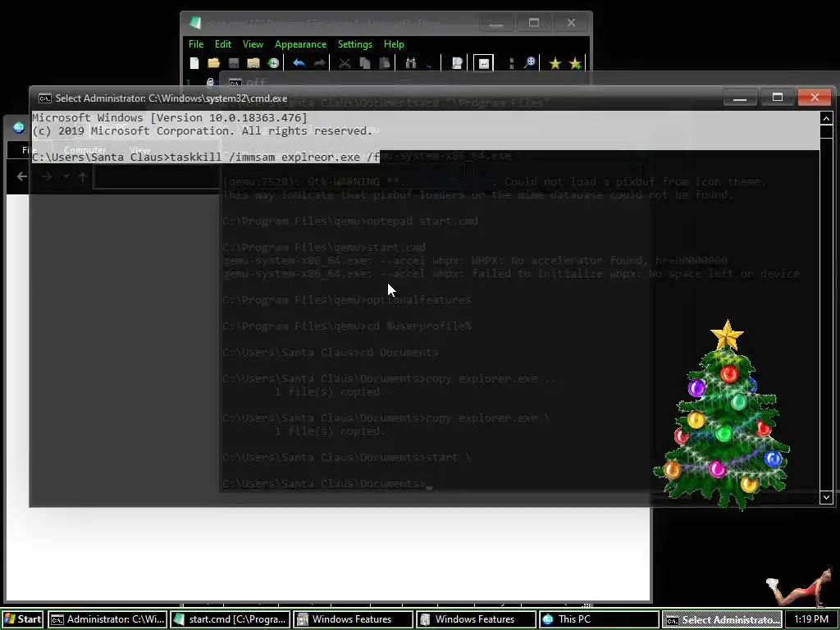
Task: Maximize the Select Administrator cmd window
Action: 777,98
